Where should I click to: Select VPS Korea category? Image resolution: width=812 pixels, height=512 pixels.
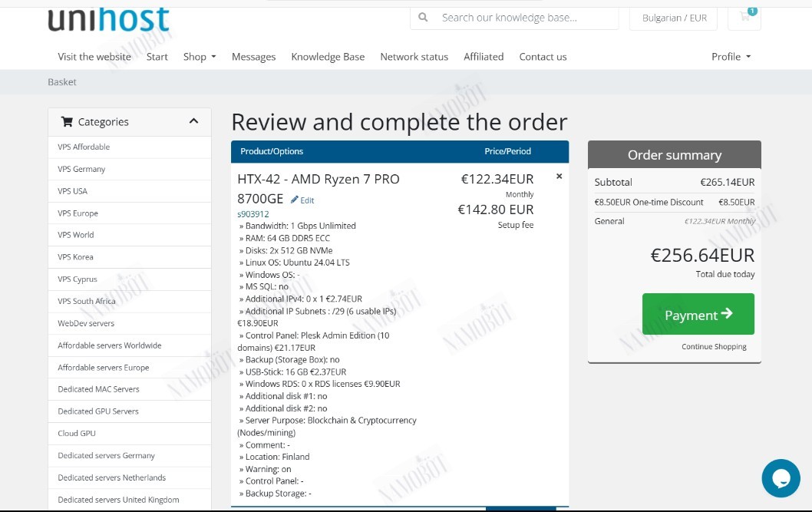click(x=130, y=257)
